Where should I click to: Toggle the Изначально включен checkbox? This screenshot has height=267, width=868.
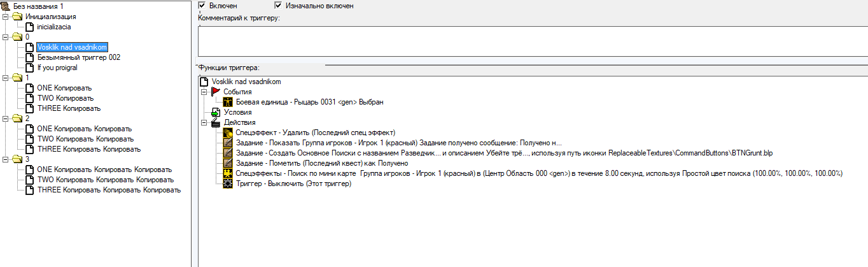278,5
